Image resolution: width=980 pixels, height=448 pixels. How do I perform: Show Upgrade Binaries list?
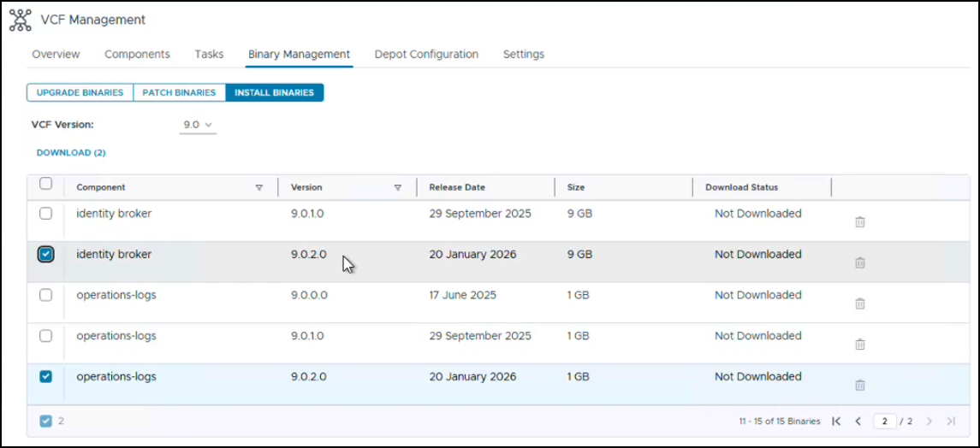point(80,92)
